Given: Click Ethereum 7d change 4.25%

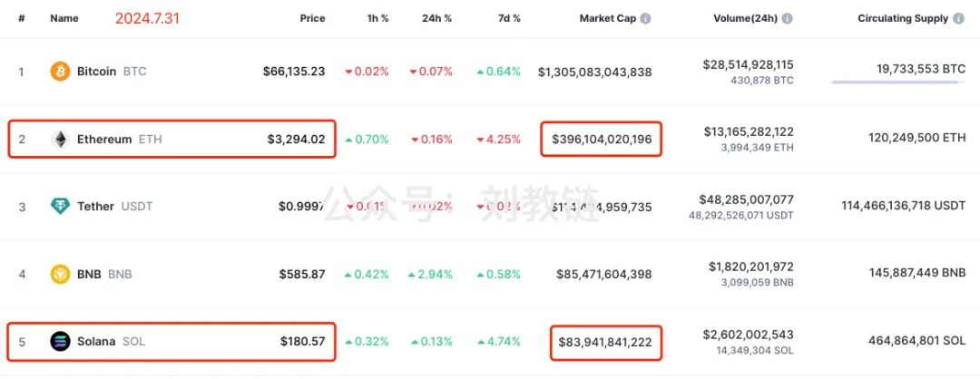Looking at the screenshot, I should point(499,140).
